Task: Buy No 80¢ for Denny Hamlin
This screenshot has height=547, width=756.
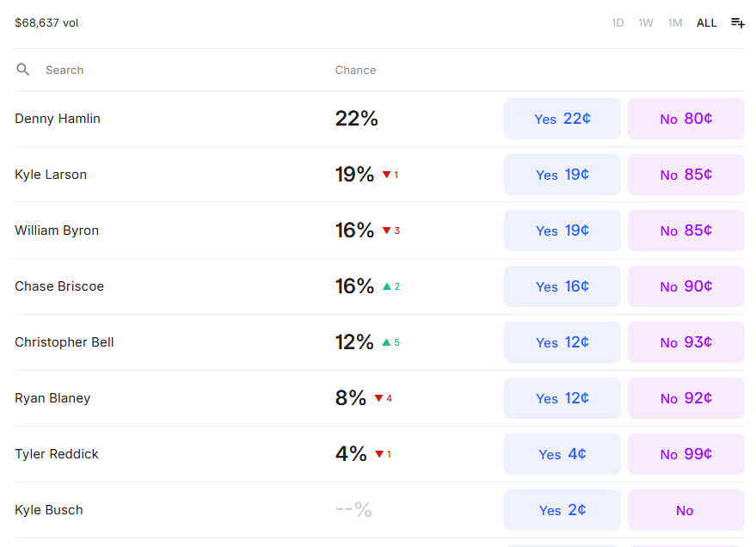Action: [x=685, y=119]
